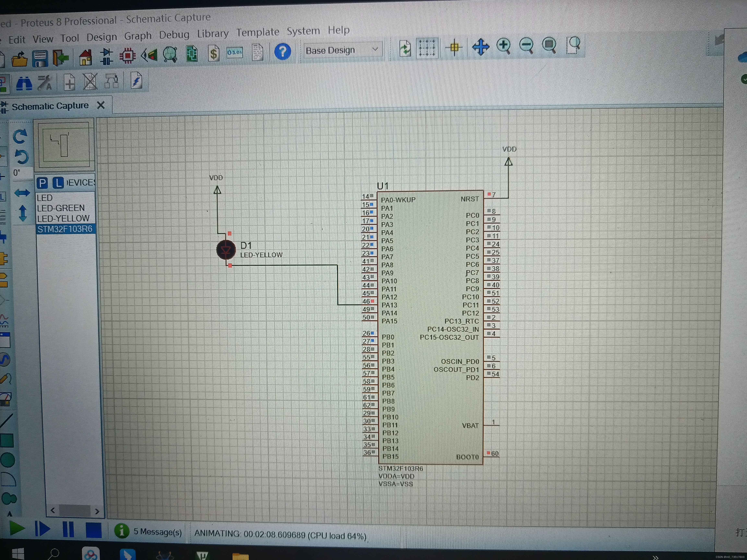This screenshot has width=747, height=560.
Task: Pause the running simulation
Action: tap(68, 529)
